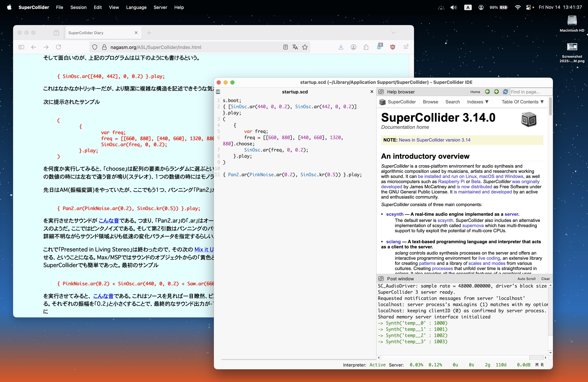Click the page translate icon
588x382 pixels.
tap(295, 47)
